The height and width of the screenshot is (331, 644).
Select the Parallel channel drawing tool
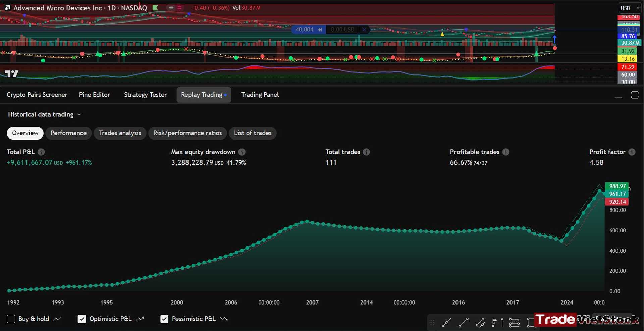point(480,323)
